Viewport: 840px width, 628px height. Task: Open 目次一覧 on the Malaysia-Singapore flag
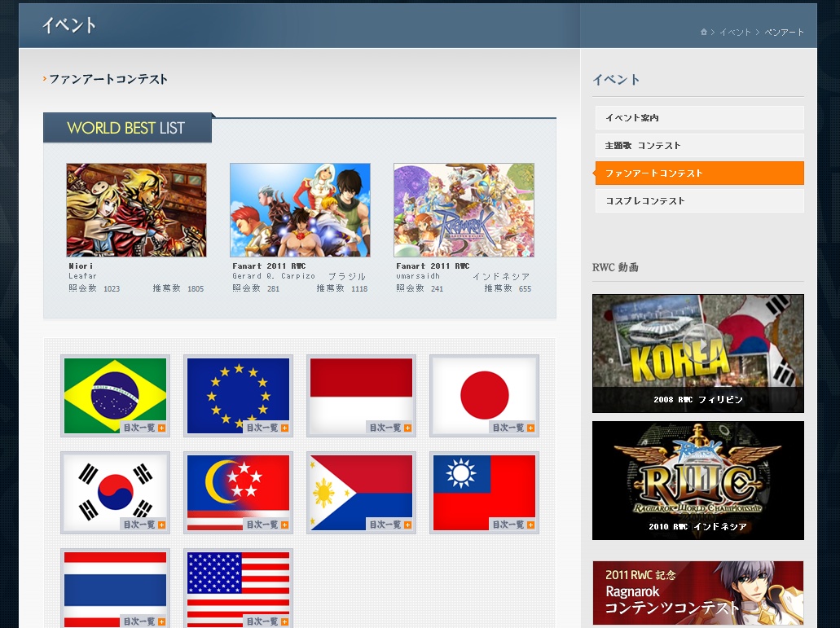click(x=266, y=525)
